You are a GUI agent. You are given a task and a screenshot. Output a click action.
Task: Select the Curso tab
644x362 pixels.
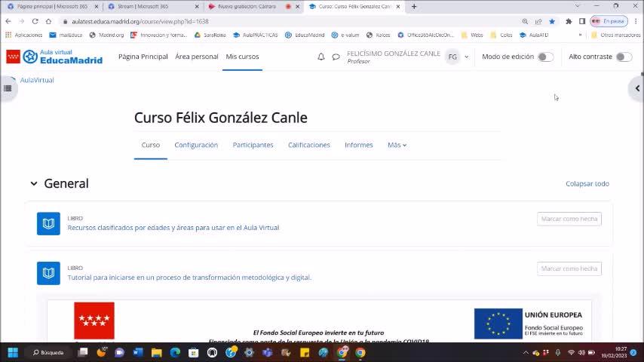click(x=151, y=145)
